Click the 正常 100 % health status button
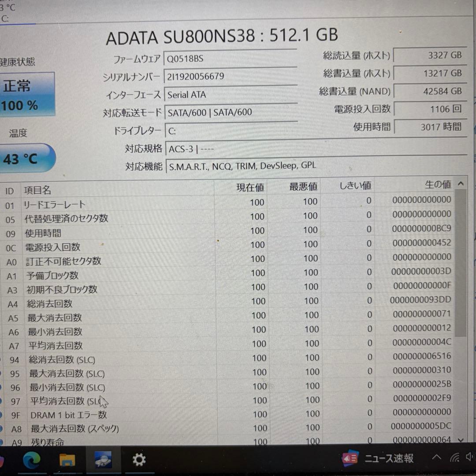Viewport: 476px width, 476px height. point(27,94)
